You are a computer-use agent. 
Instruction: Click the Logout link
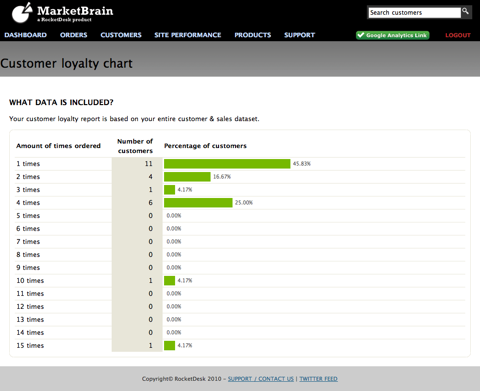(458, 35)
